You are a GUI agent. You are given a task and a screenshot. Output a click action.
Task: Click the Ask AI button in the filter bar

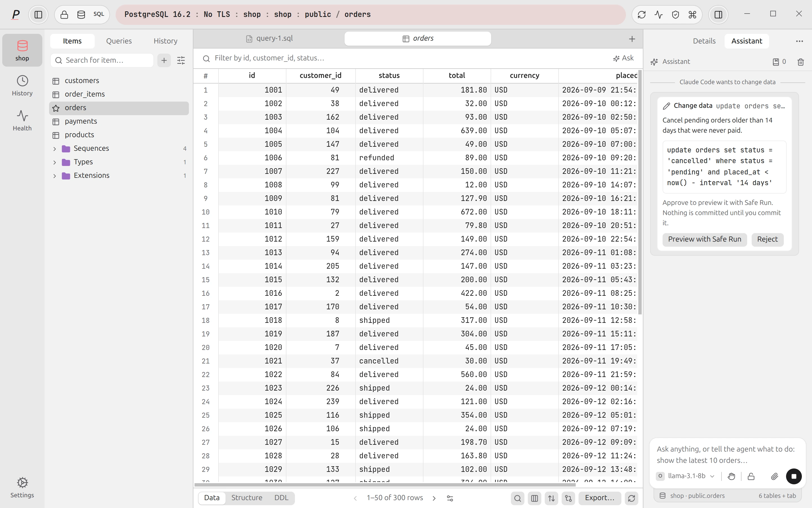(x=623, y=58)
